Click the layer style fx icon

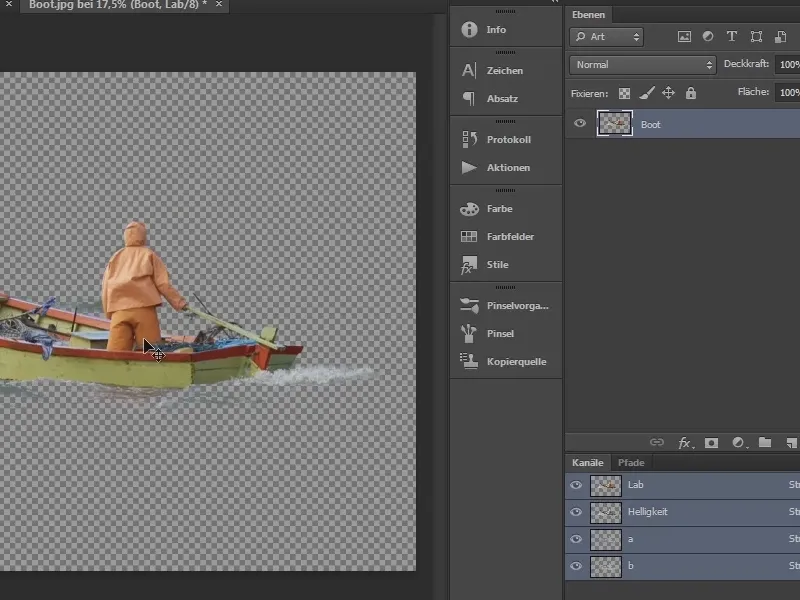pyautogui.click(x=685, y=442)
